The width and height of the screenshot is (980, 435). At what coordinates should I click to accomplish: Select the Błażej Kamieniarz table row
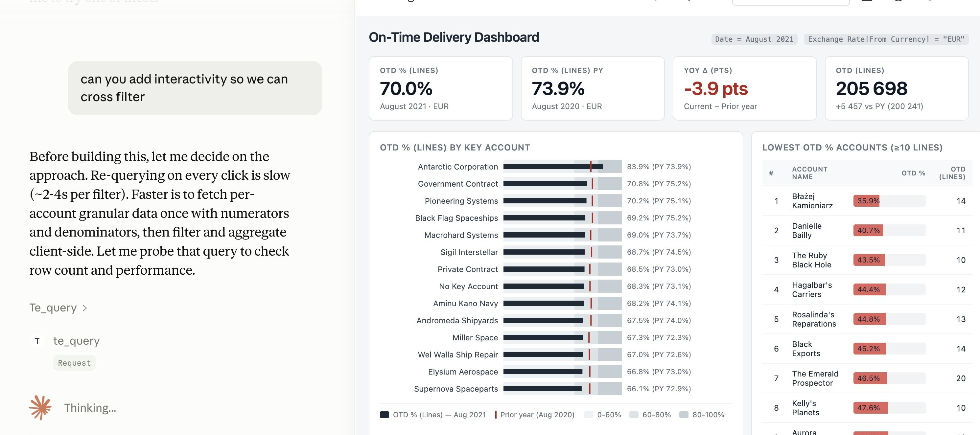867,201
